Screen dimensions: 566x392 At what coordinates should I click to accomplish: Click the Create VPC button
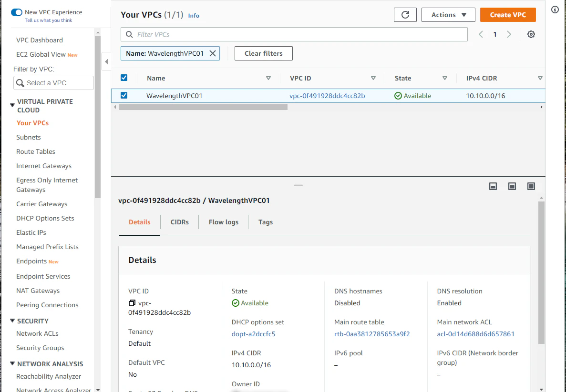(x=508, y=15)
